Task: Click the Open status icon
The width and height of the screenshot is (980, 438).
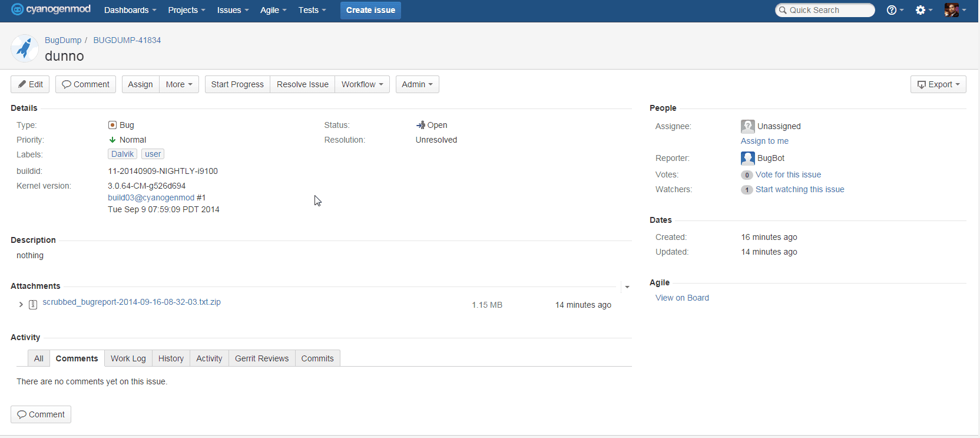Action: (421, 125)
